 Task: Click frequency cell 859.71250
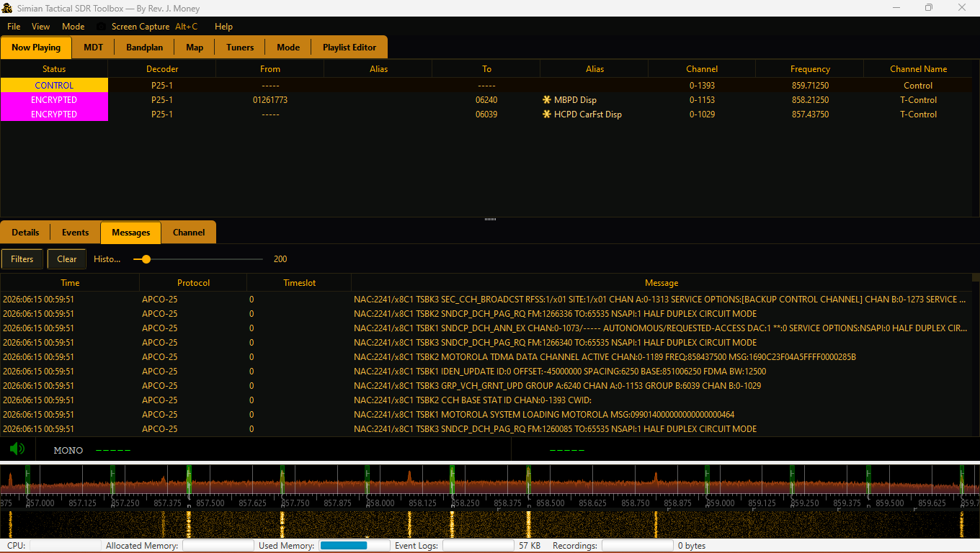tap(810, 86)
